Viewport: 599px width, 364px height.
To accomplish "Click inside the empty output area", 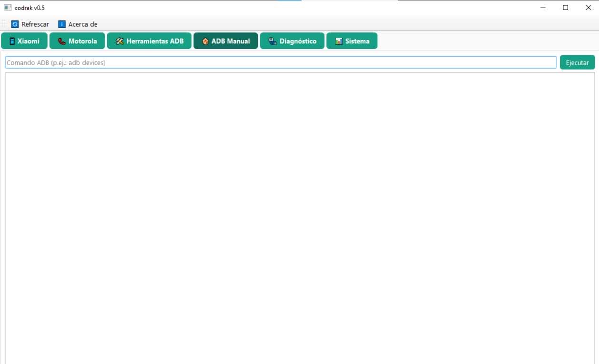I will (300, 214).
